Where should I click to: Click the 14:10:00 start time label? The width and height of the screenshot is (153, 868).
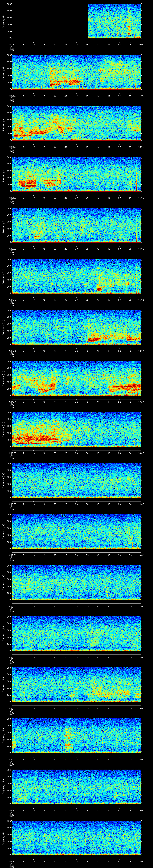pyautogui.click(x=12, y=96)
